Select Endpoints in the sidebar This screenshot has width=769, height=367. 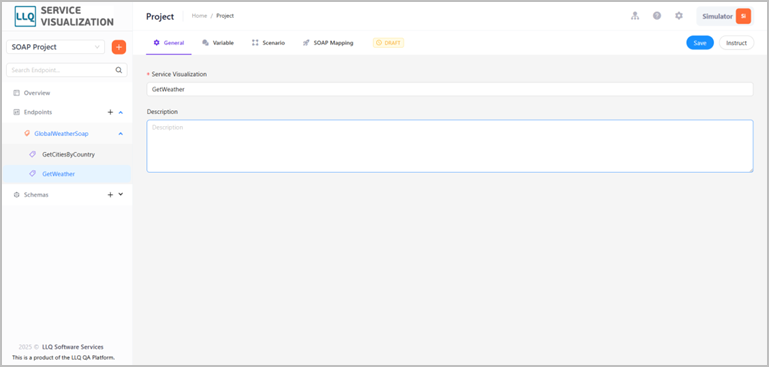[38, 112]
